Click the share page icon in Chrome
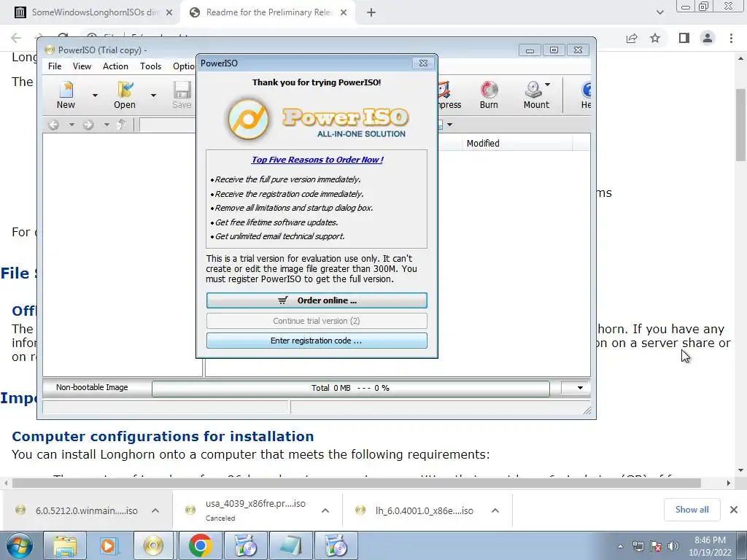 click(x=632, y=38)
